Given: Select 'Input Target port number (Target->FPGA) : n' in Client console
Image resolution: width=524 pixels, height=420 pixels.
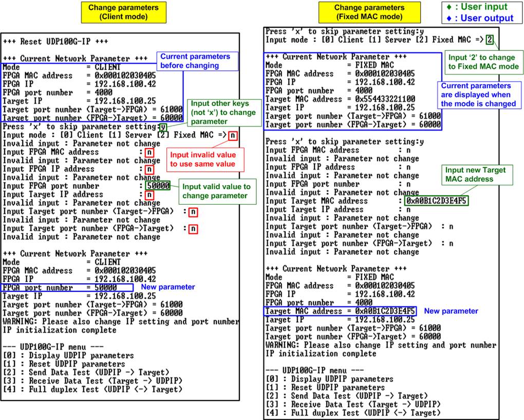Looking at the screenshot, I should click(x=100, y=212).
